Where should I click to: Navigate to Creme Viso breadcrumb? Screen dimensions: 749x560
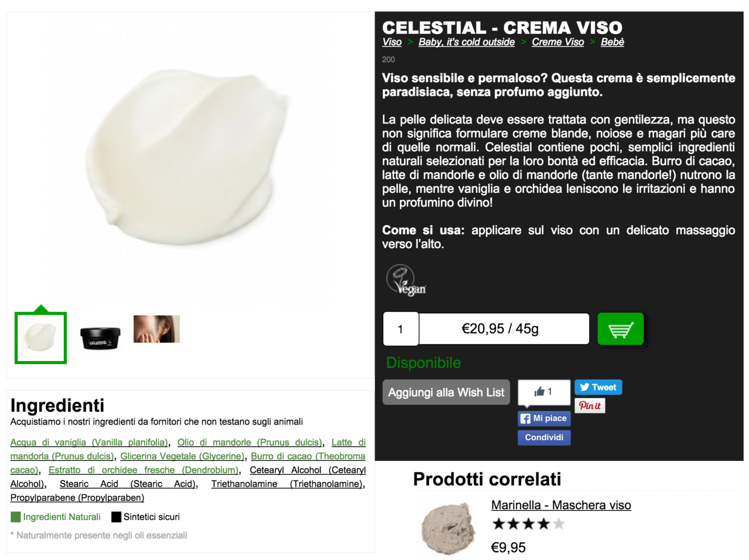click(558, 42)
